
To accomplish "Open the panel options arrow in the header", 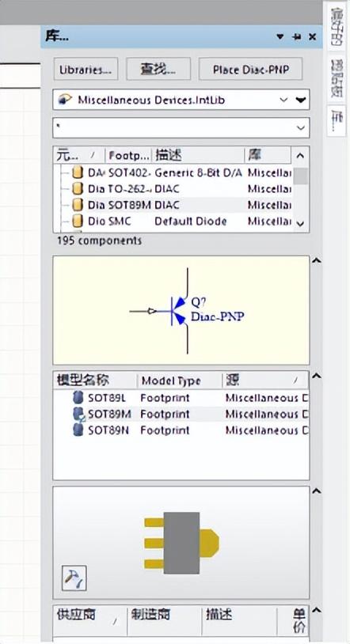I will [x=280, y=37].
